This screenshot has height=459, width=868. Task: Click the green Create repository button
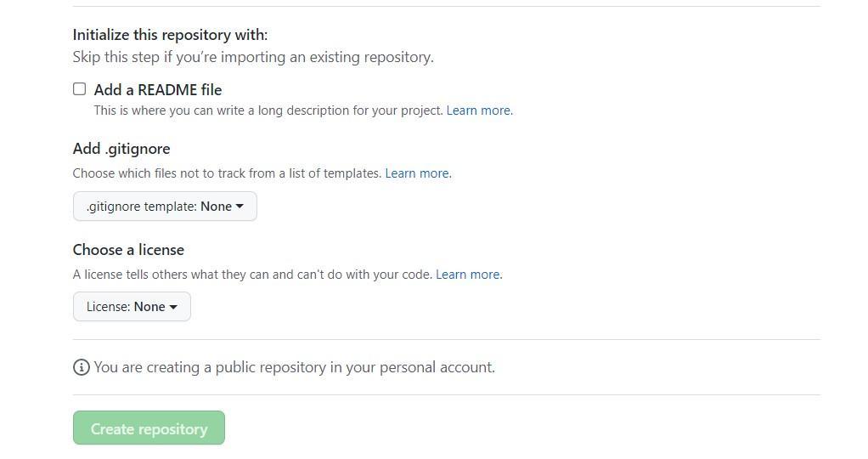[149, 428]
